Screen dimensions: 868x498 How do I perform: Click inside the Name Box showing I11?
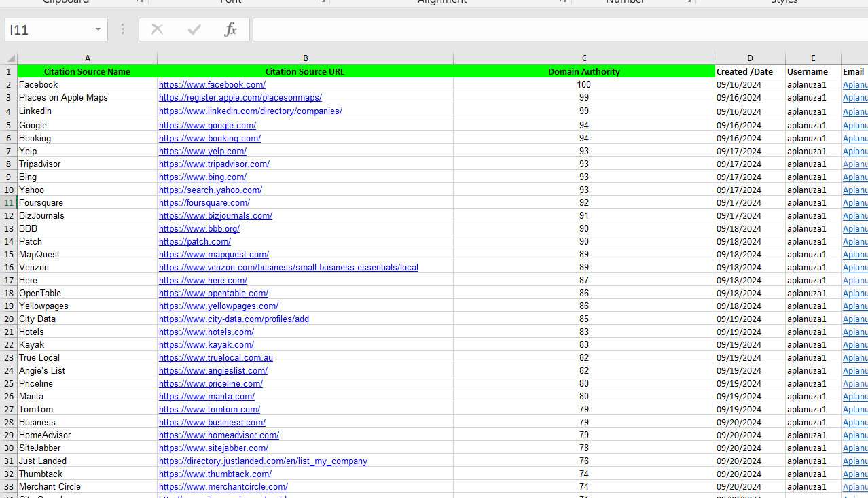(x=48, y=30)
